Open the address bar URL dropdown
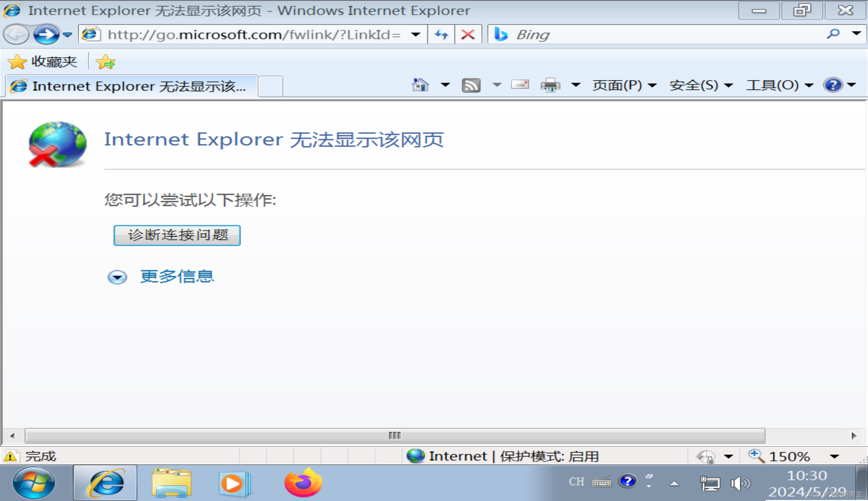 click(x=416, y=34)
